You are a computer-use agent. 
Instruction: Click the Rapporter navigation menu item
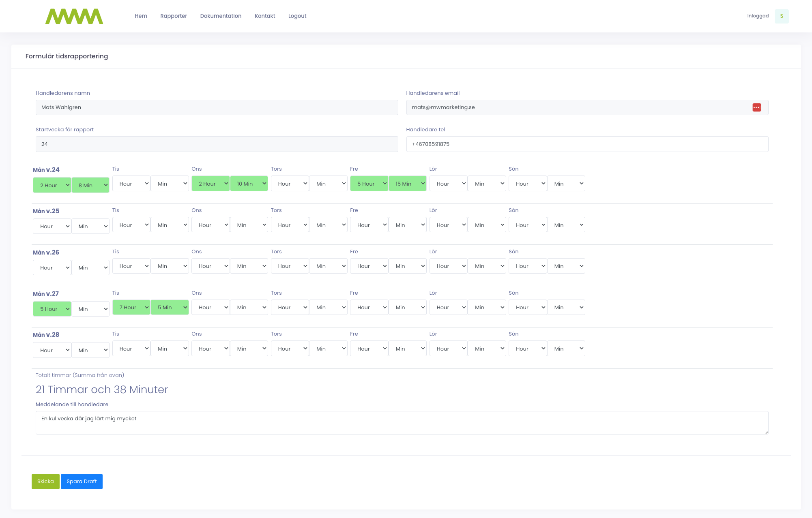click(x=174, y=16)
